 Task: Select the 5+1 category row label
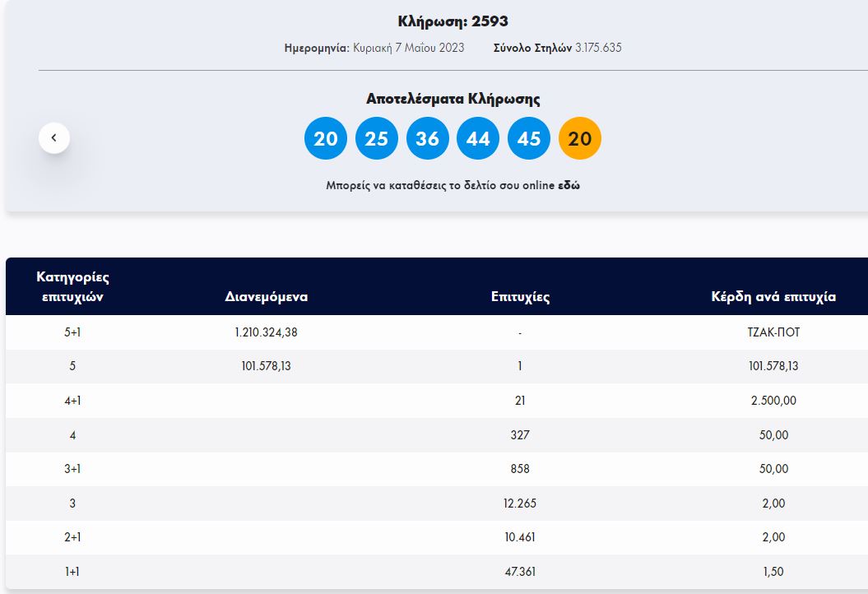coord(73,332)
